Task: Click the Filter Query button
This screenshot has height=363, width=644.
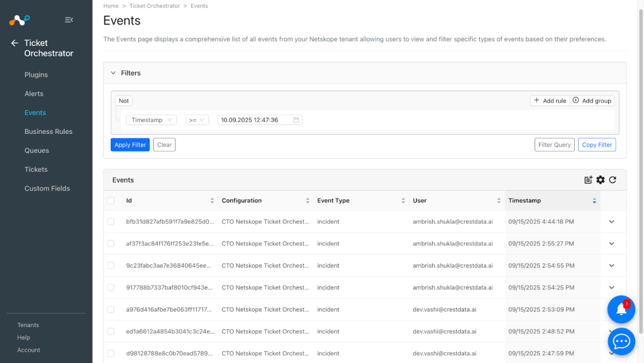Action: (x=555, y=145)
